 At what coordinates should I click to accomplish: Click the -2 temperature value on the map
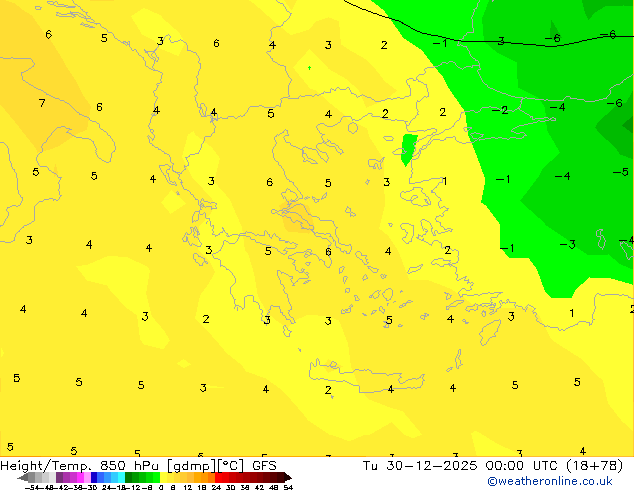(500, 110)
